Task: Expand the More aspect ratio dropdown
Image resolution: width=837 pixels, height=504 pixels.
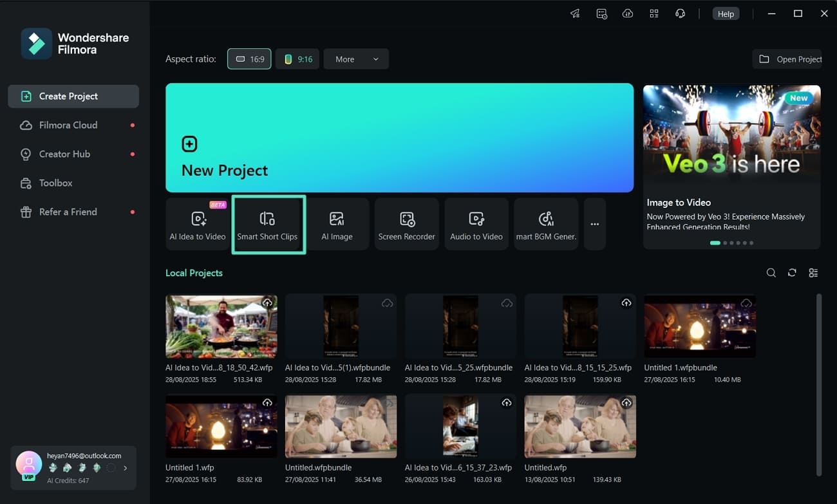Action: point(356,59)
